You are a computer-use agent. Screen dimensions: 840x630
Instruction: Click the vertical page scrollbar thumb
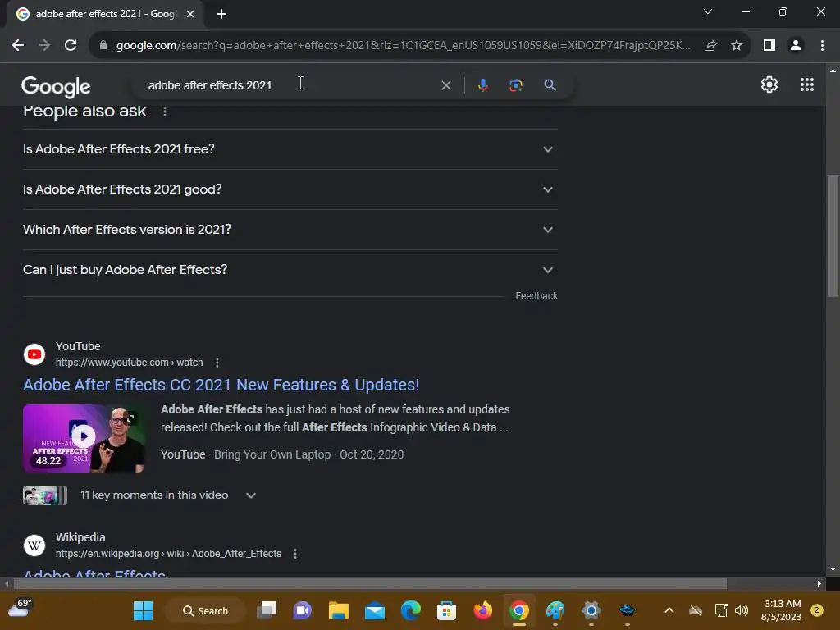[833, 235]
